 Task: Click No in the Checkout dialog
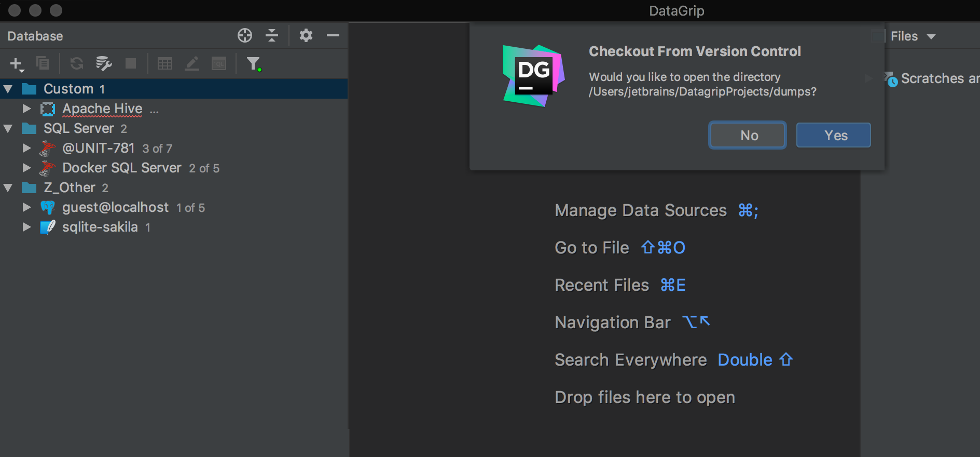pos(748,135)
